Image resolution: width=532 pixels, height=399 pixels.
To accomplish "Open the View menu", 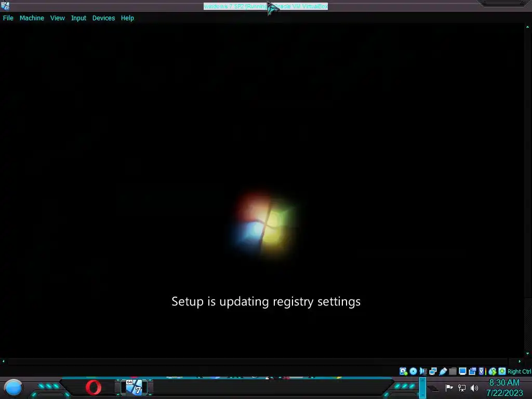I will pyautogui.click(x=57, y=18).
